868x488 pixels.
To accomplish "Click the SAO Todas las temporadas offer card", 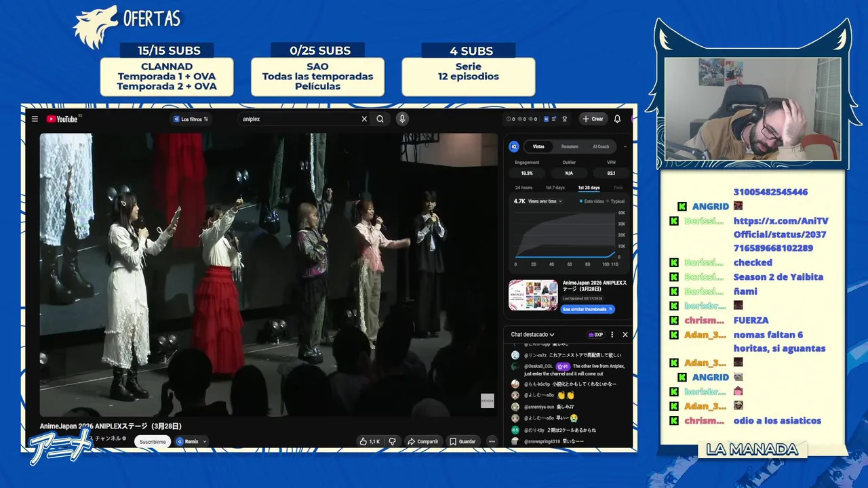I will (317, 77).
